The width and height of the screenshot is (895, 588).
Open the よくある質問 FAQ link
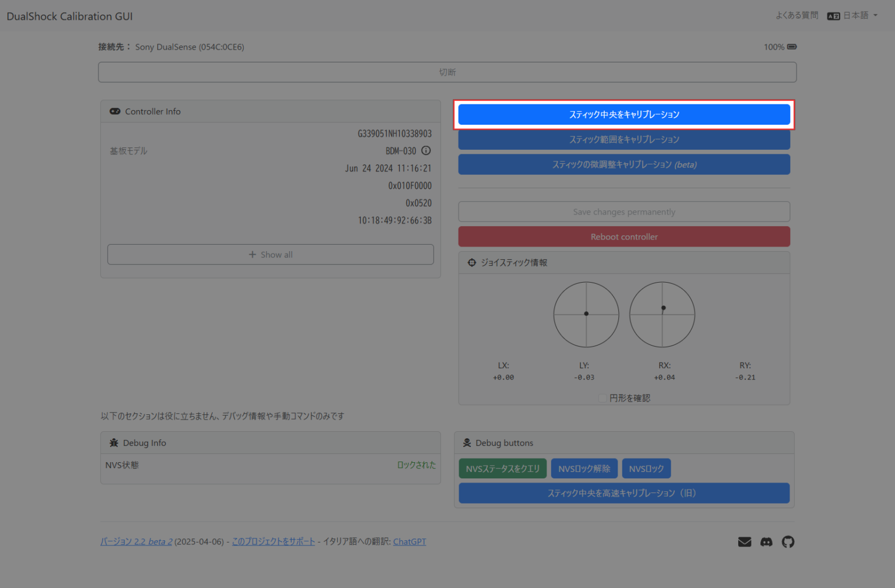[x=797, y=16]
